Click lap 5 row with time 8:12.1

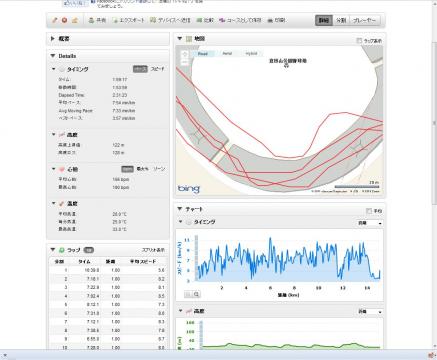pos(108,304)
